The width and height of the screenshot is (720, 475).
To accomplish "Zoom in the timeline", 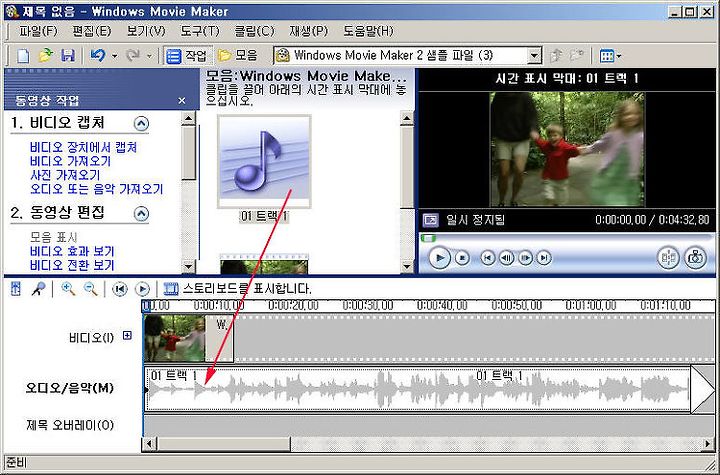I will click(68, 289).
